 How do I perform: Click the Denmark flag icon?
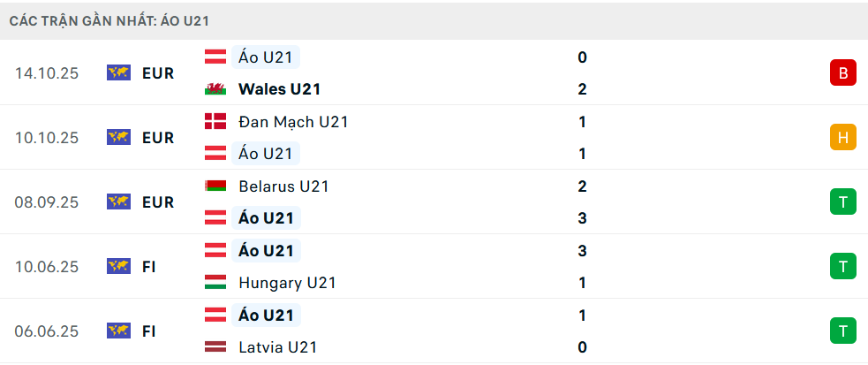215,122
